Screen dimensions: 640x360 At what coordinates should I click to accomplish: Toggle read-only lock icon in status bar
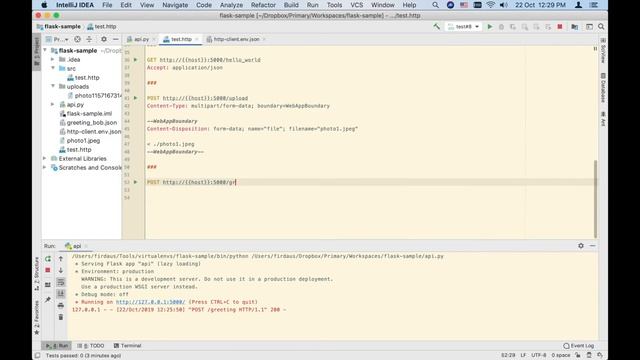click(577, 355)
